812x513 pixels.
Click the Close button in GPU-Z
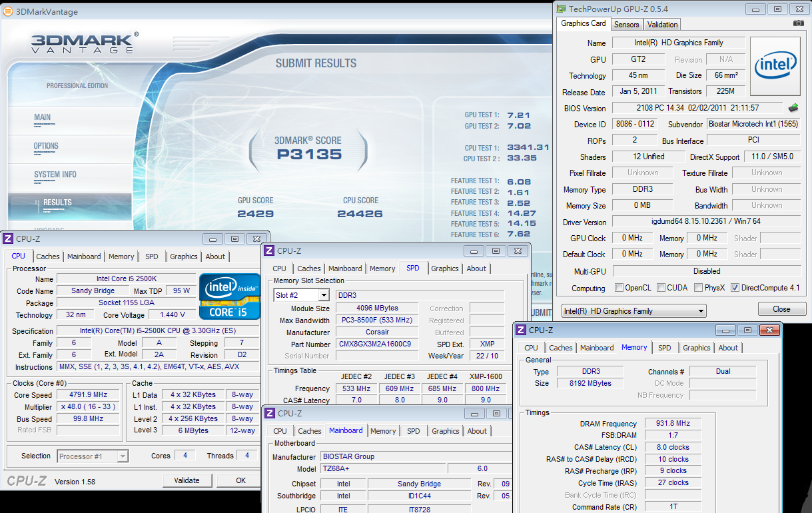[781, 309]
